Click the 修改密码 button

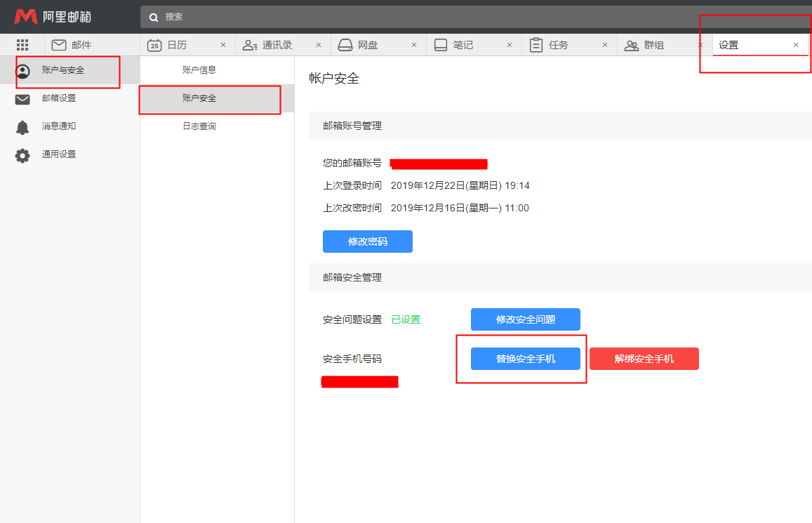(x=367, y=241)
